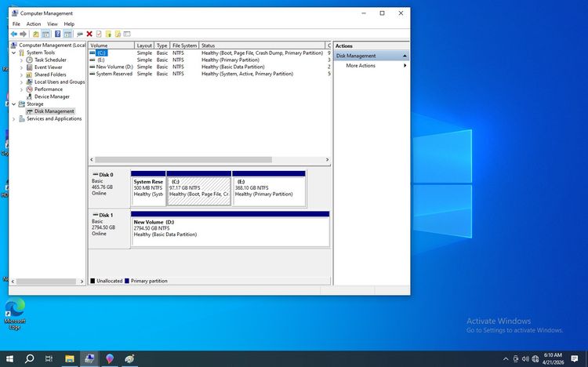Click the blue Back arrow in toolbar
Viewport: 588px width, 367px height.
point(14,35)
